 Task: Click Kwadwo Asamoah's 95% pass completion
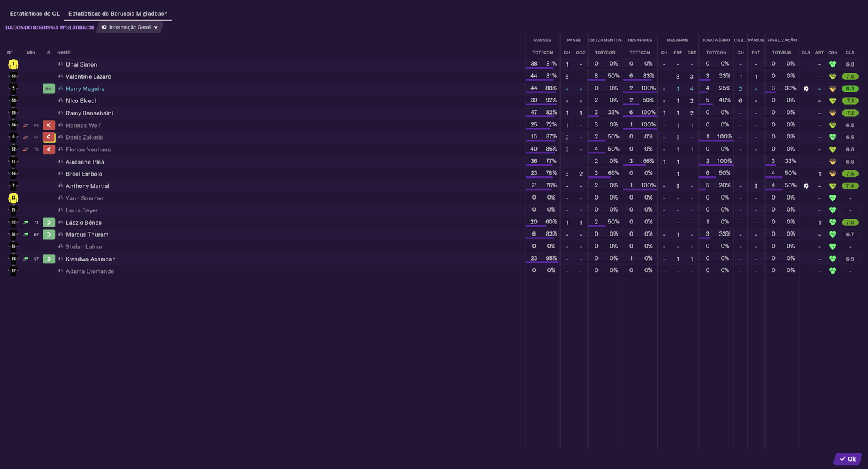click(x=551, y=259)
